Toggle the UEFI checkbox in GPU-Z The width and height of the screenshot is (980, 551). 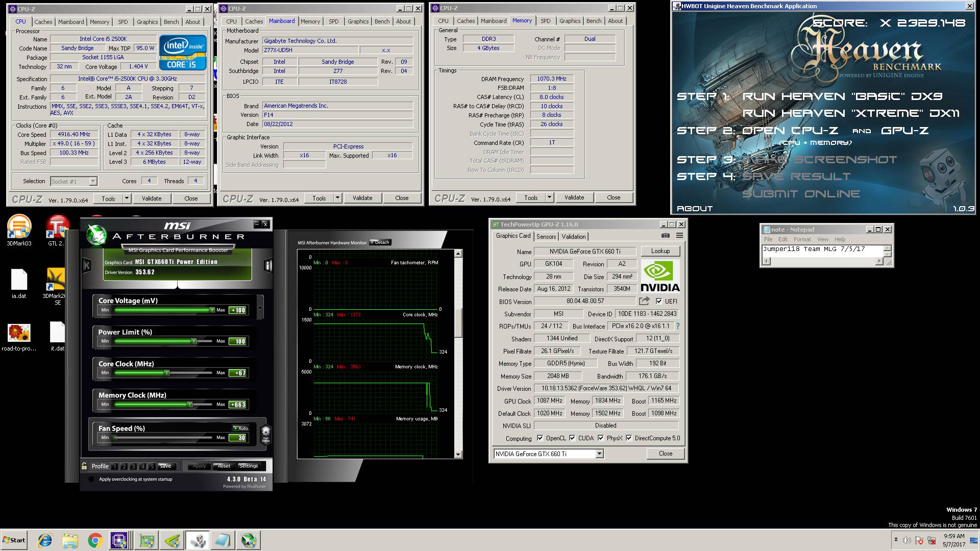click(659, 301)
